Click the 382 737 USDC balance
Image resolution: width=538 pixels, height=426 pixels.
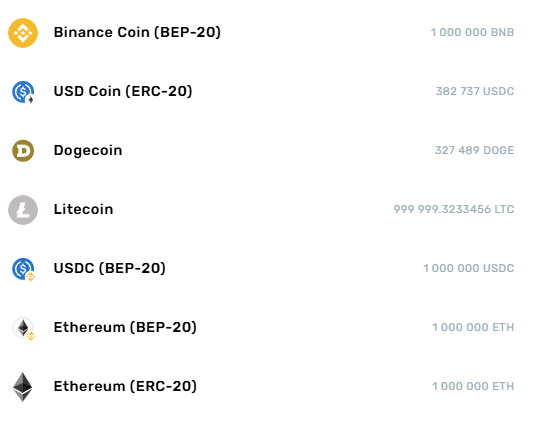[x=475, y=91]
